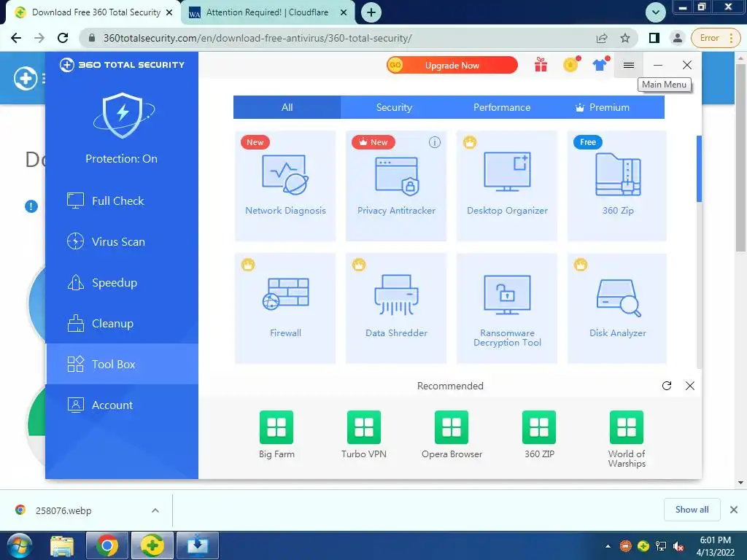
Task: Go back in browser history
Action: point(16,38)
